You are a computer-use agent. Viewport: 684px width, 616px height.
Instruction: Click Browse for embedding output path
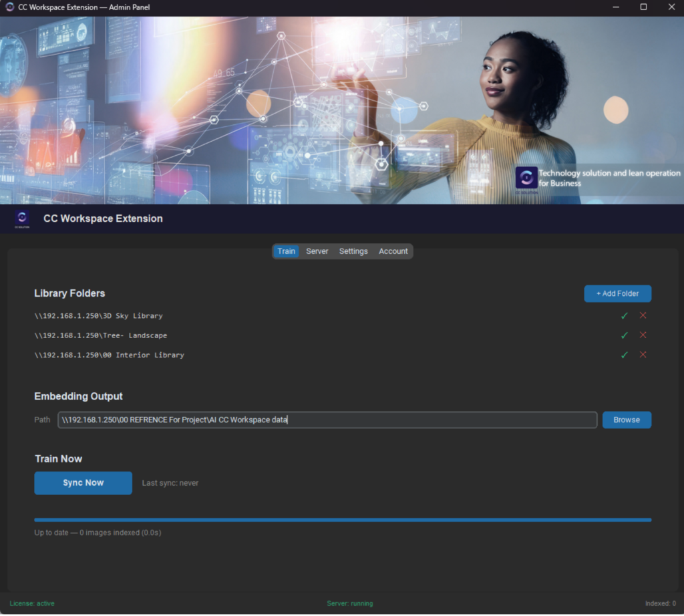(x=626, y=420)
